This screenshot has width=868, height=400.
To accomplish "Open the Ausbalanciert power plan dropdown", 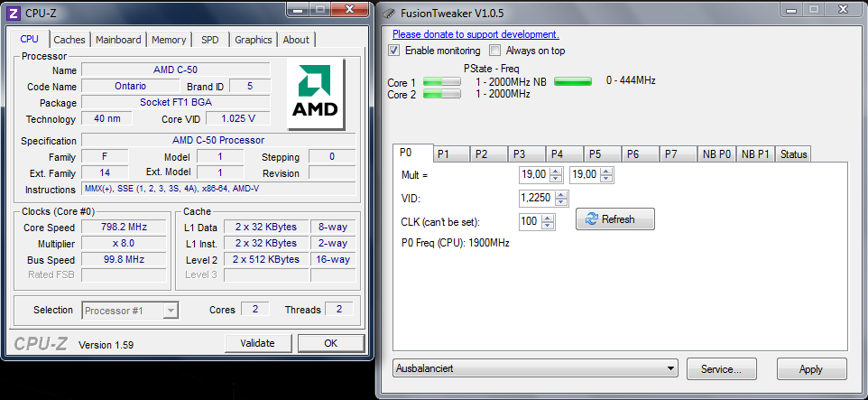I will tap(535, 368).
